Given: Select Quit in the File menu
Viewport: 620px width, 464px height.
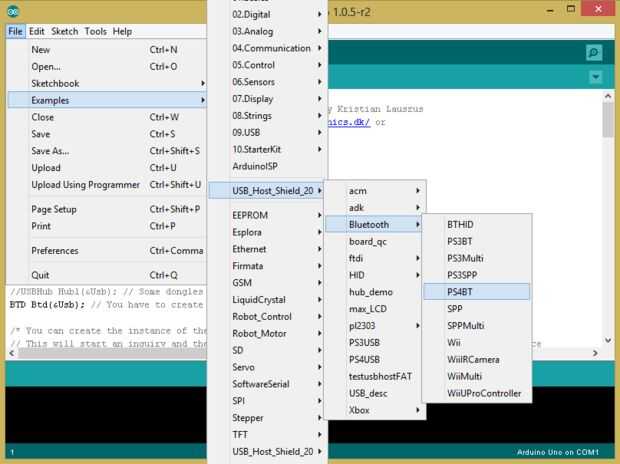Looking at the screenshot, I should tap(107, 275).
